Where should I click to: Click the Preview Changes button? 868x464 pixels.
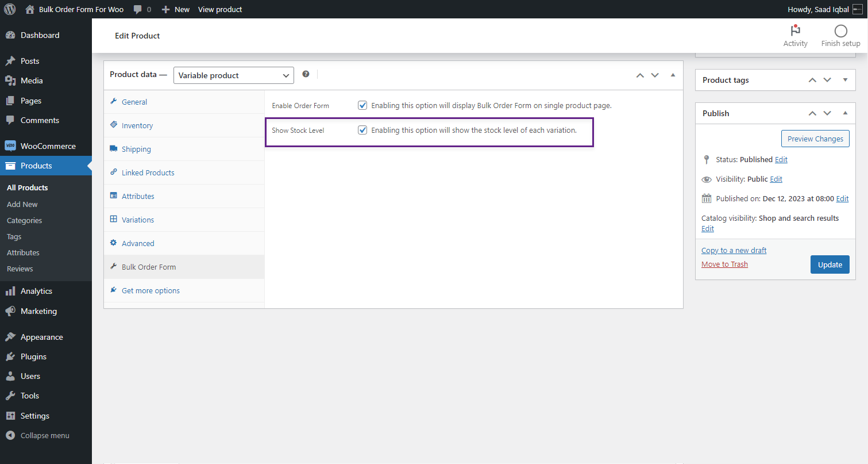pyautogui.click(x=815, y=139)
